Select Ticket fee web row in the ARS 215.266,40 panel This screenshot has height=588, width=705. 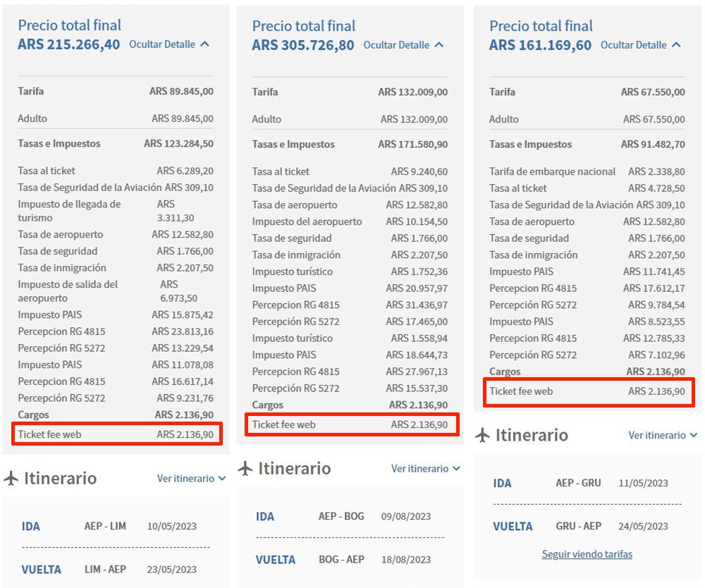pos(116,434)
